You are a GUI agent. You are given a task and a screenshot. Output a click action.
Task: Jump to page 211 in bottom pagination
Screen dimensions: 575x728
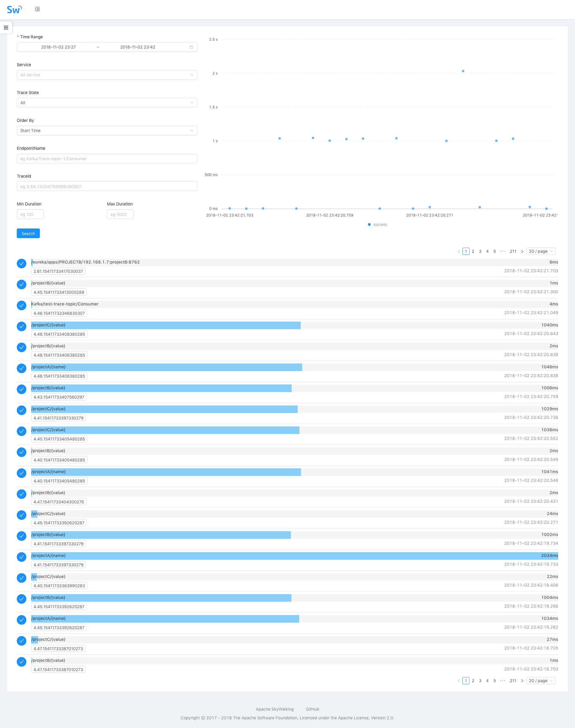tap(513, 681)
